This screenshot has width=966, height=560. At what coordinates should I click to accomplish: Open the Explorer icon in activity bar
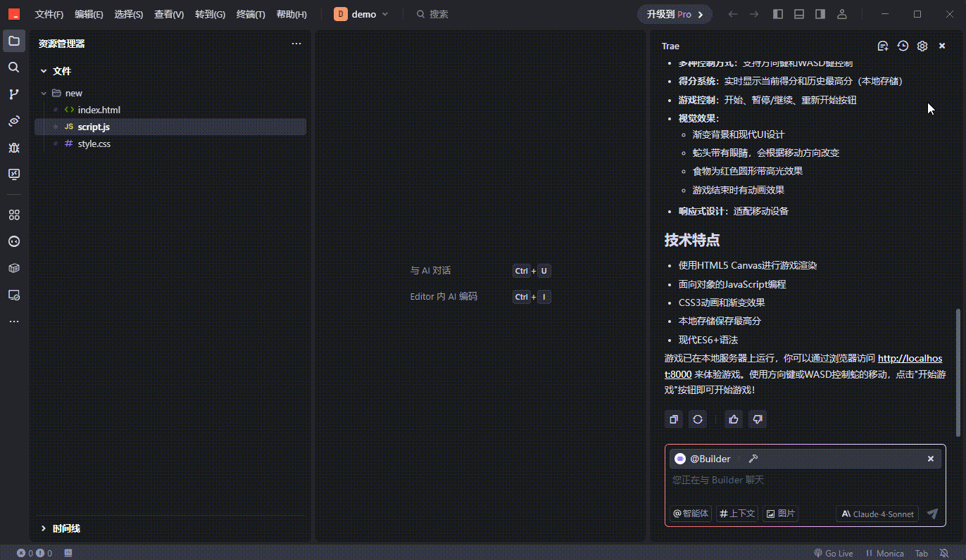pos(14,41)
